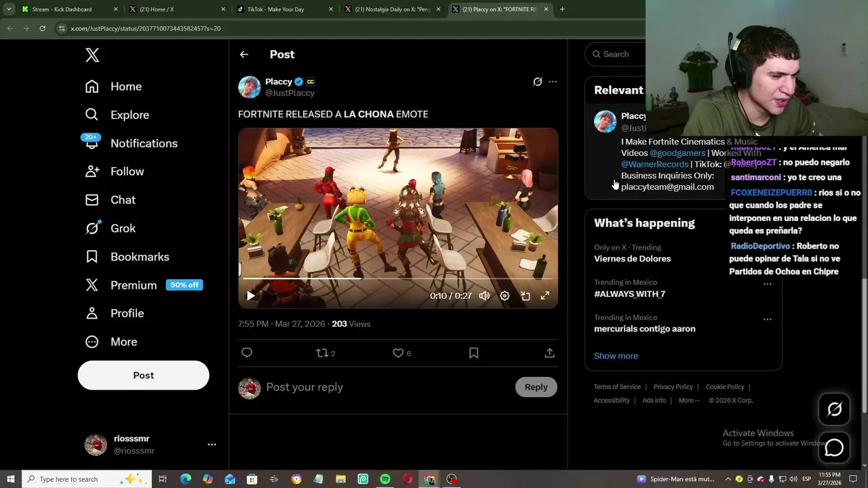
Task: Expand the footer More dropdown
Action: pyautogui.click(x=690, y=401)
